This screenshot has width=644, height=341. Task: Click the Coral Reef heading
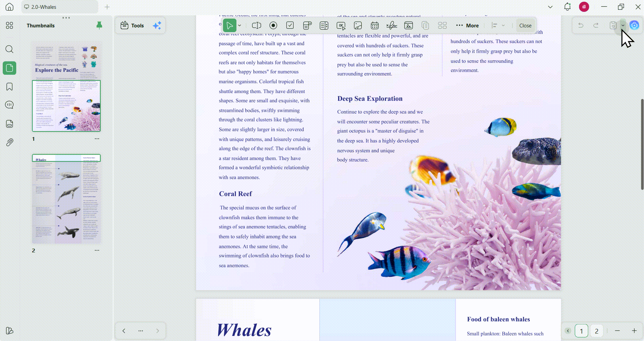tap(235, 194)
